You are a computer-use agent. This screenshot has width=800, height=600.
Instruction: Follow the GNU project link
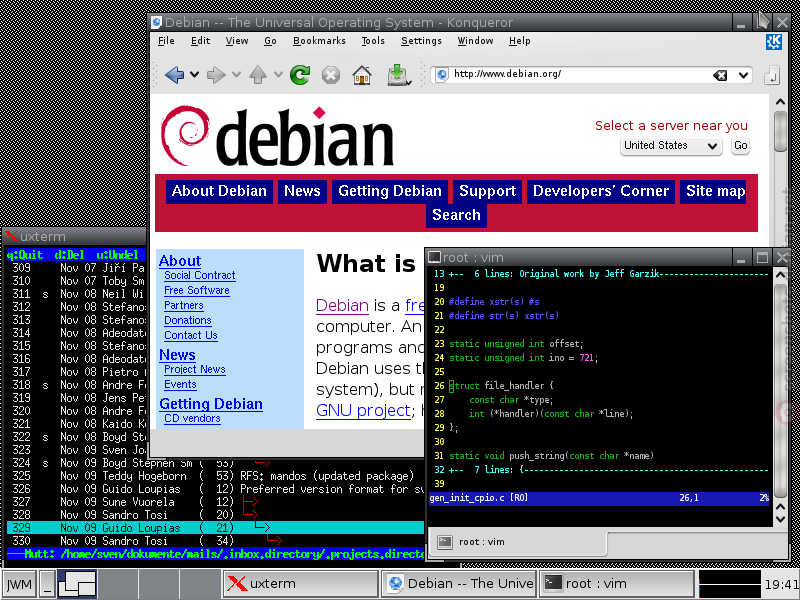(x=363, y=411)
